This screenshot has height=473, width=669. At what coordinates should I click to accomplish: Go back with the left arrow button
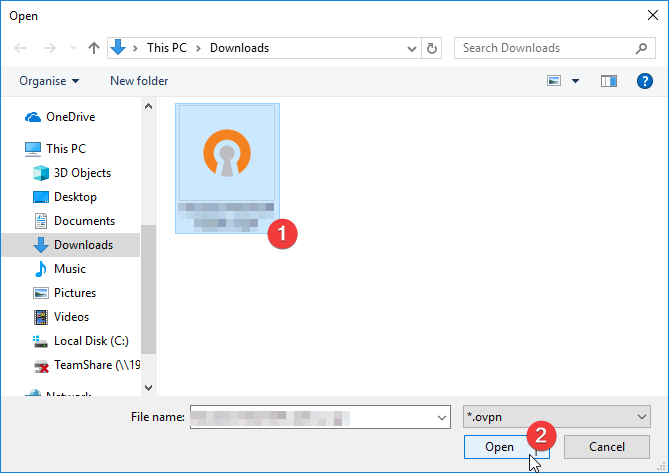(x=20, y=48)
